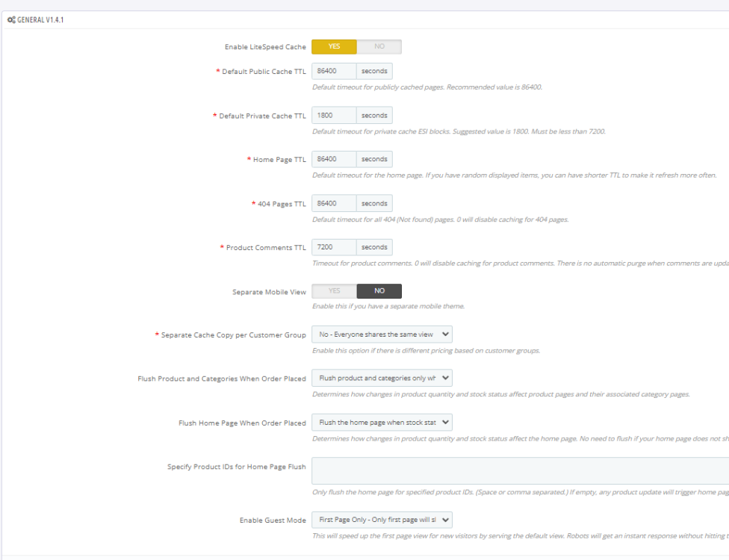Viewport: 729px width, 560px height.
Task: Keep Separate Mobile View off via NO
Action: (379, 290)
